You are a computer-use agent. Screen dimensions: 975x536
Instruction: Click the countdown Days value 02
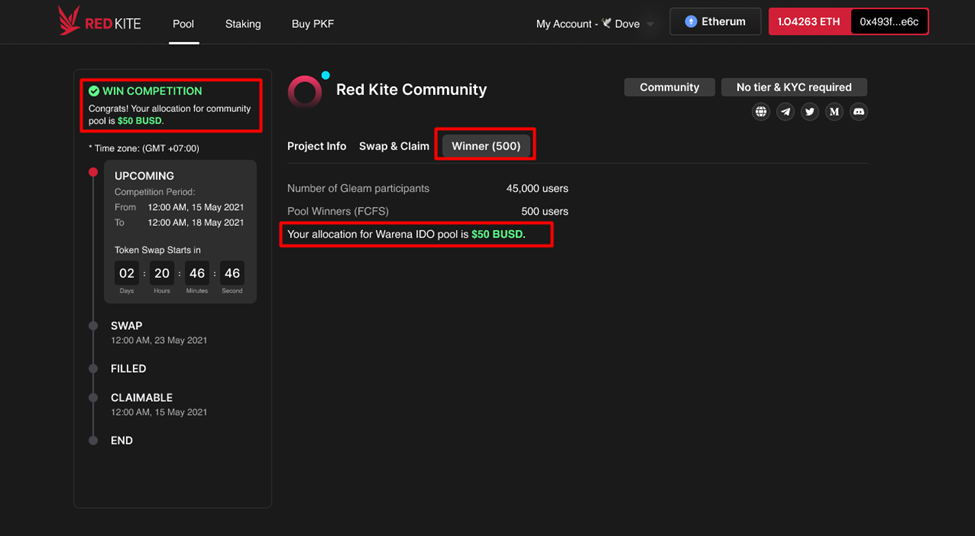coord(127,273)
